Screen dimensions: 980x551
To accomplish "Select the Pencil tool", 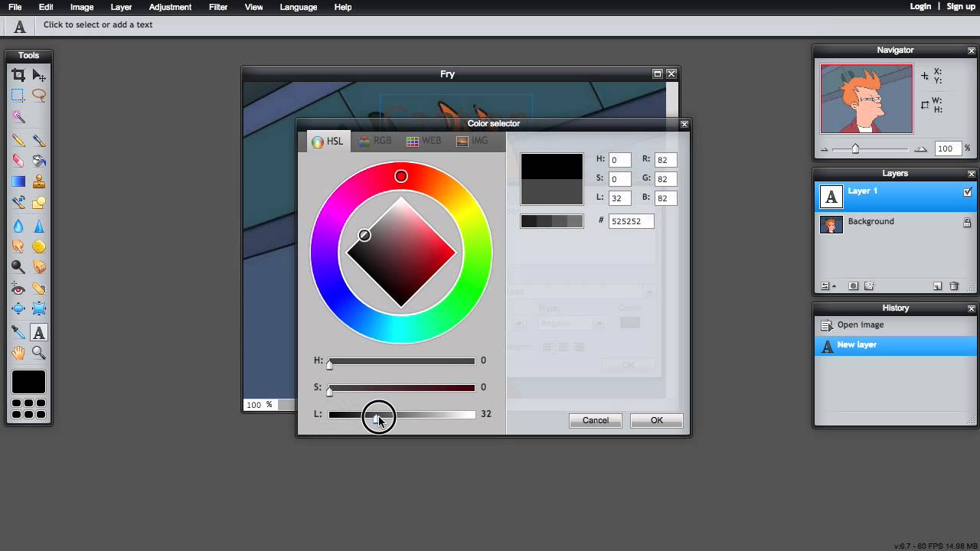I will pyautogui.click(x=18, y=141).
